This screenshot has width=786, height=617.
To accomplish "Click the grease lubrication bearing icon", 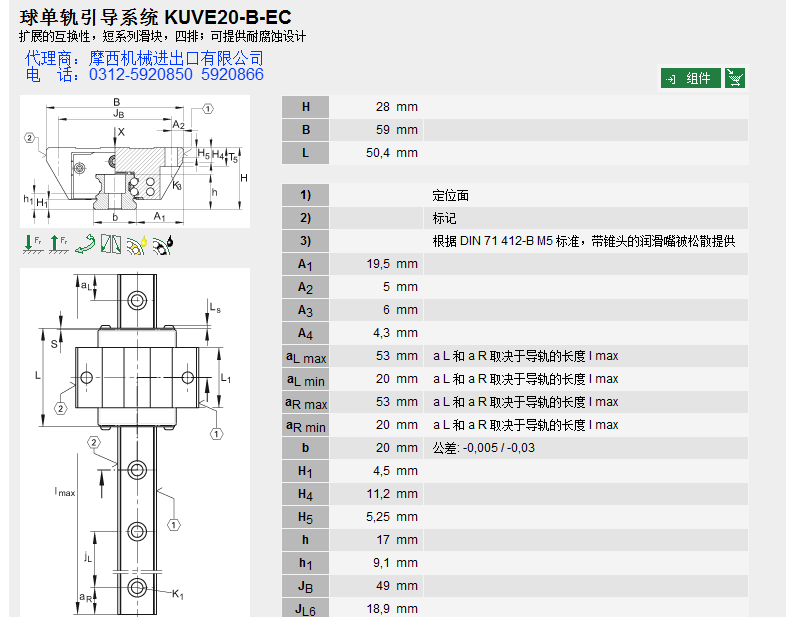I will (x=138, y=242).
